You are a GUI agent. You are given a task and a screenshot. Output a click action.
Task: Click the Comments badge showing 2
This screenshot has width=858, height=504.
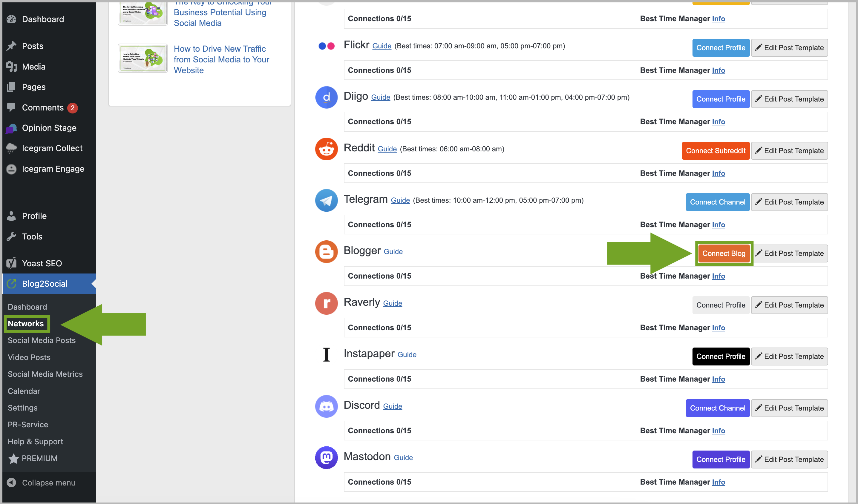[x=73, y=108]
